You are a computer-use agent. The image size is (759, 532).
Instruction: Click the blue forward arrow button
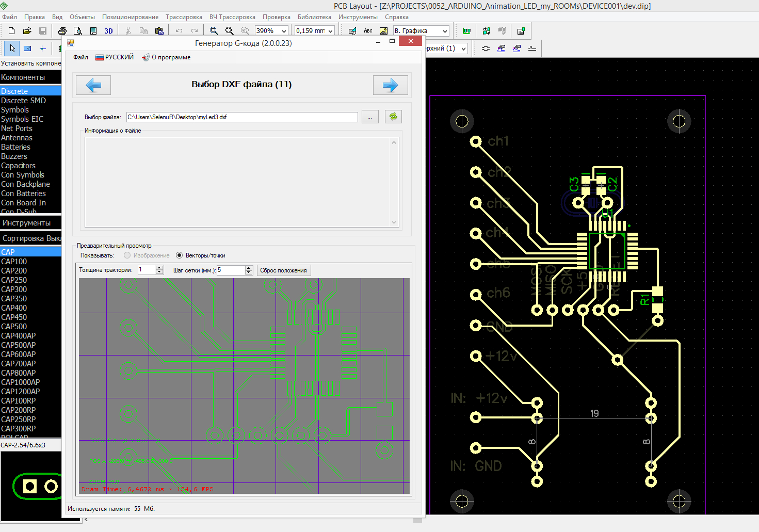pyautogui.click(x=390, y=85)
